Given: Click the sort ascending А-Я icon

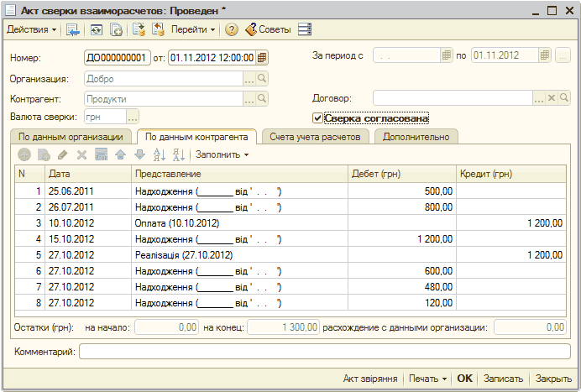Looking at the screenshot, I should tap(160, 154).
